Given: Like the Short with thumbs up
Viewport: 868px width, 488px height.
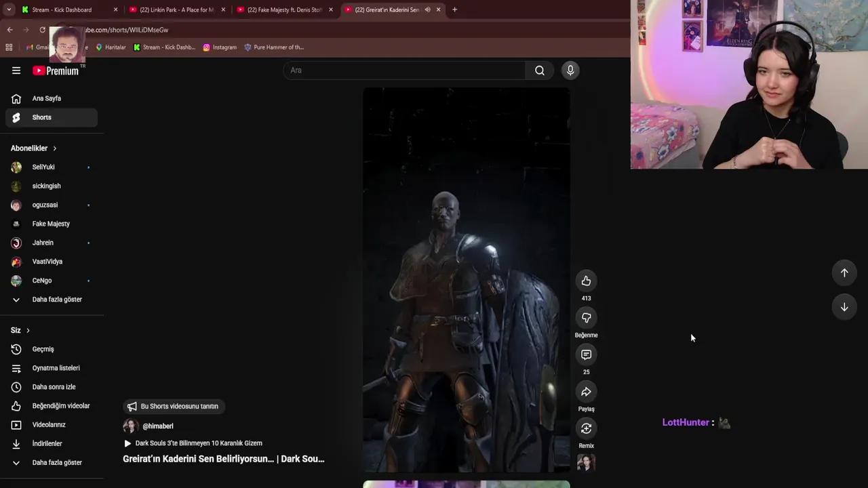Looking at the screenshot, I should 586,281.
